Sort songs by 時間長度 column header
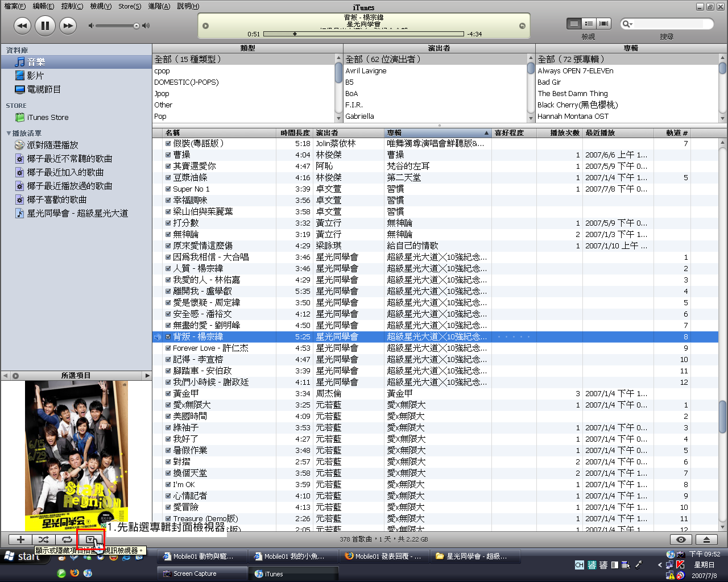This screenshot has height=582, width=728. click(296, 133)
